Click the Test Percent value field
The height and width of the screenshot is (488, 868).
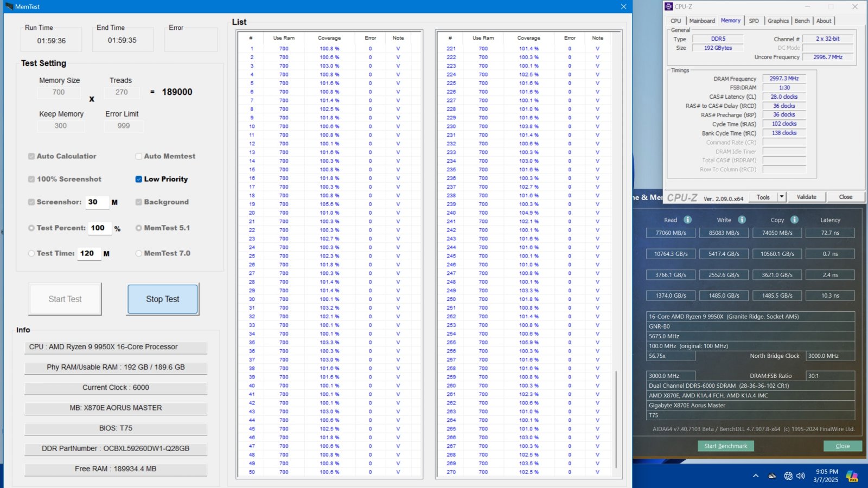tap(100, 228)
